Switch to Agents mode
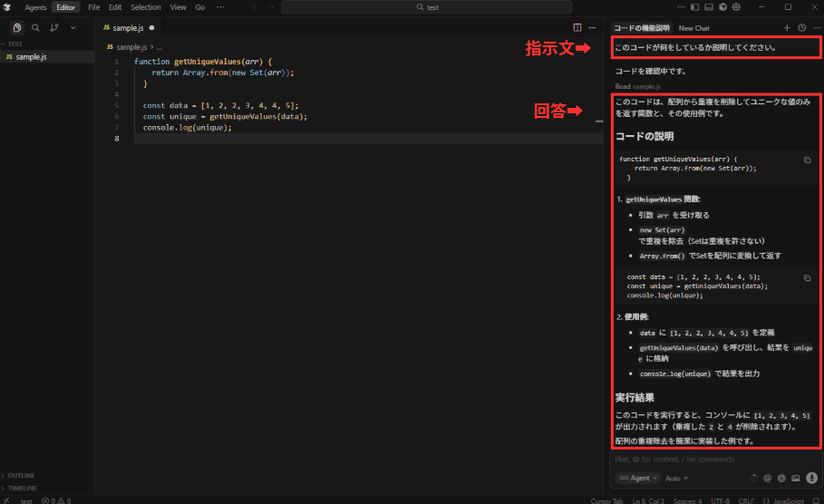This screenshot has width=824, height=504. coord(35,7)
